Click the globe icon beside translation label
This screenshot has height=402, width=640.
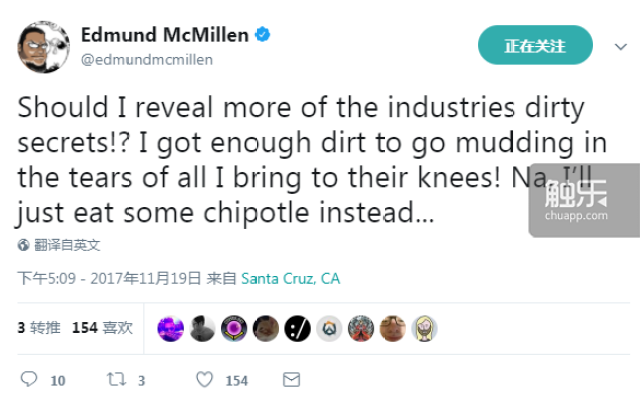23,244
